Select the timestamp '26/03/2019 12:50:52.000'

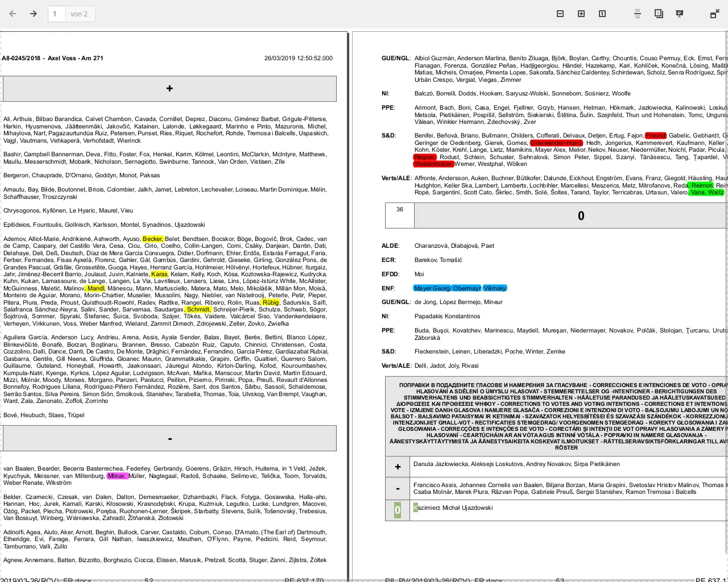(x=299, y=58)
